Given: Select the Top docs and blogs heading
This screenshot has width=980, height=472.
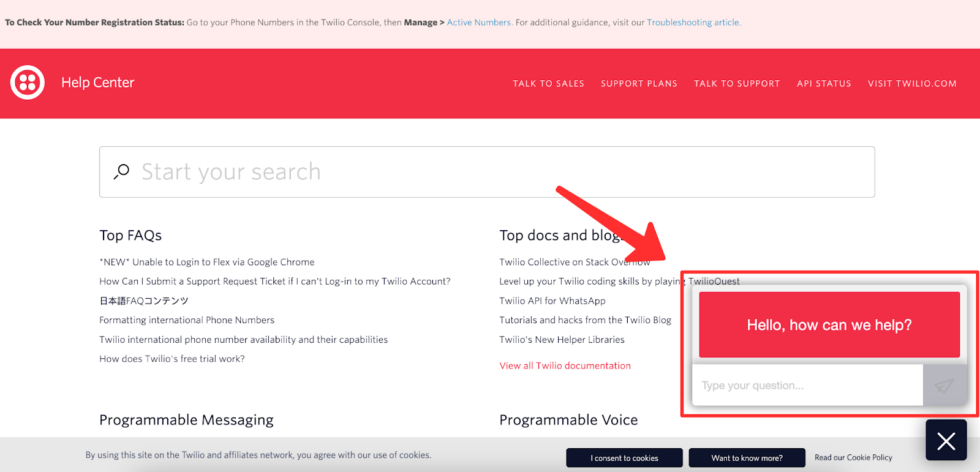Looking at the screenshot, I should 562,236.
